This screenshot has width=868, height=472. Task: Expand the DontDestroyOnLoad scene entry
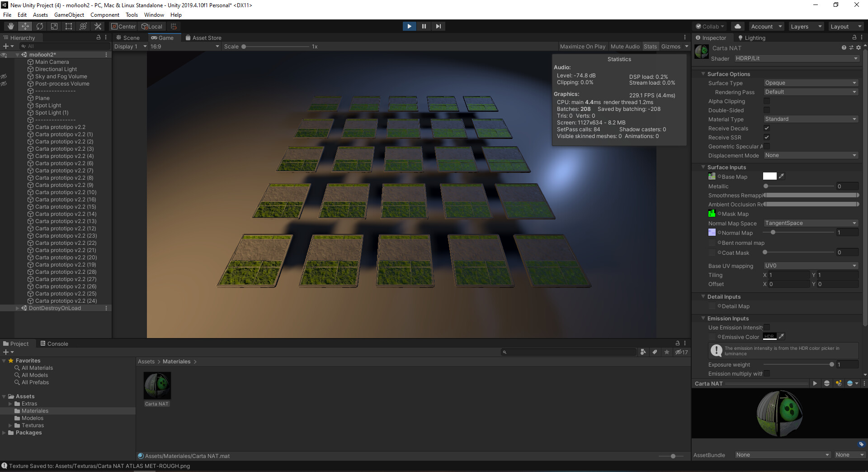click(x=17, y=308)
